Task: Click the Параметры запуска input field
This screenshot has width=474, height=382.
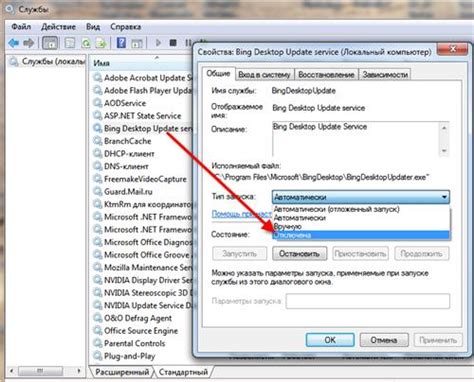Action: 368,301
